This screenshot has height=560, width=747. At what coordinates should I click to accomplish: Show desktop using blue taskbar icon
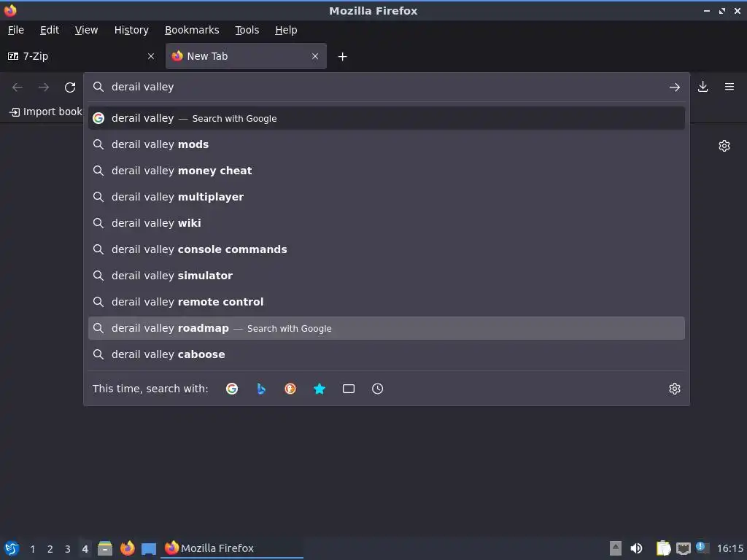coord(149,548)
